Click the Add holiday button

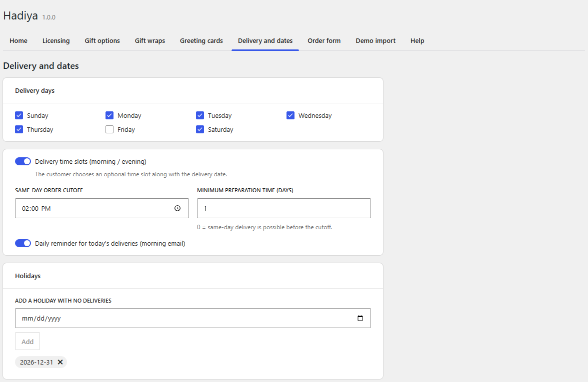point(27,341)
